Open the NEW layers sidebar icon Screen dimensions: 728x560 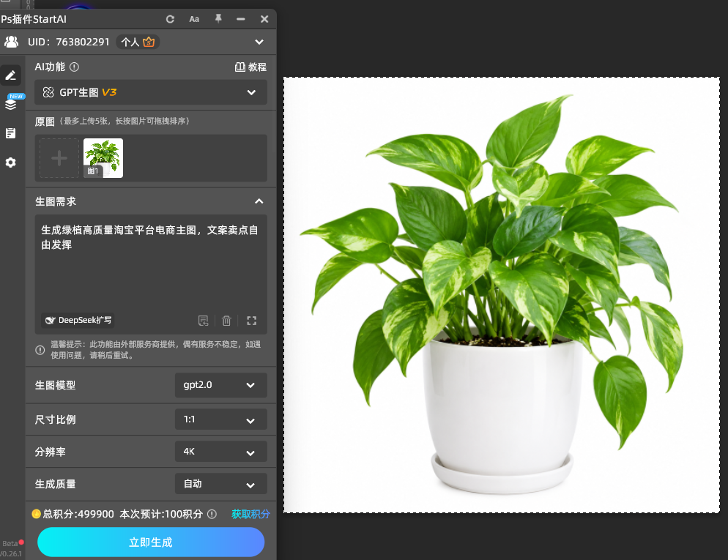tap(11, 104)
